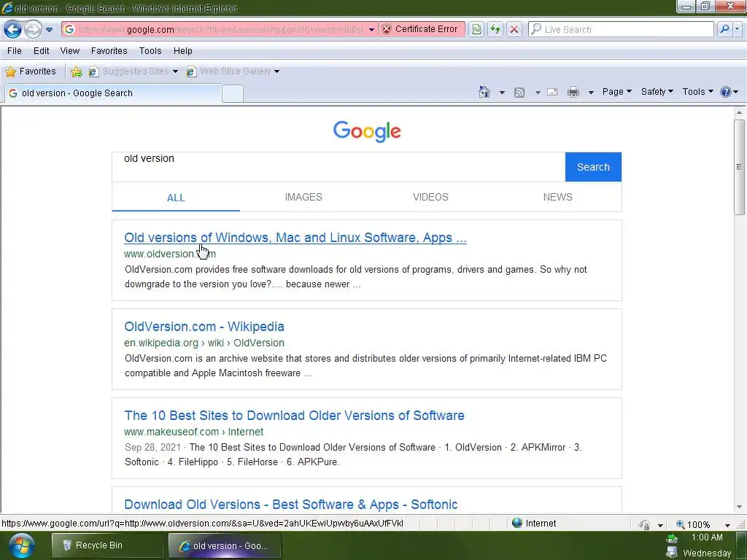
Task: Click the 100% zoom level button
Action: [x=694, y=524]
